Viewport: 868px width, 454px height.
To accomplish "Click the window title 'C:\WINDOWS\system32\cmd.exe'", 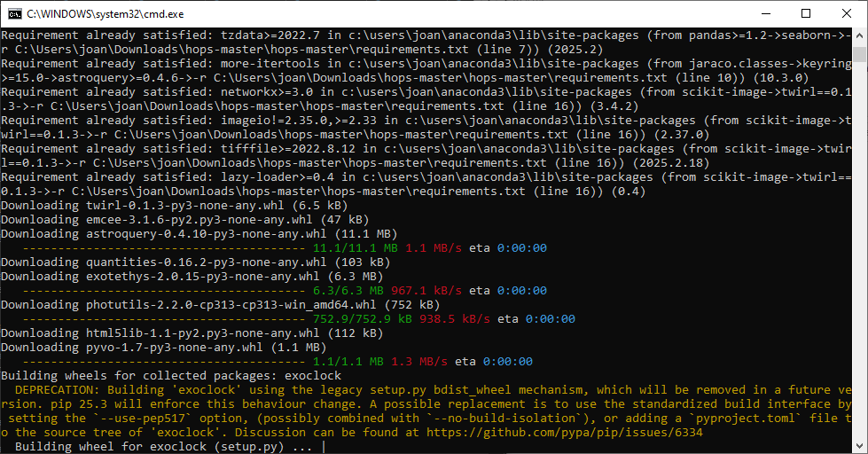I will tap(106, 14).
